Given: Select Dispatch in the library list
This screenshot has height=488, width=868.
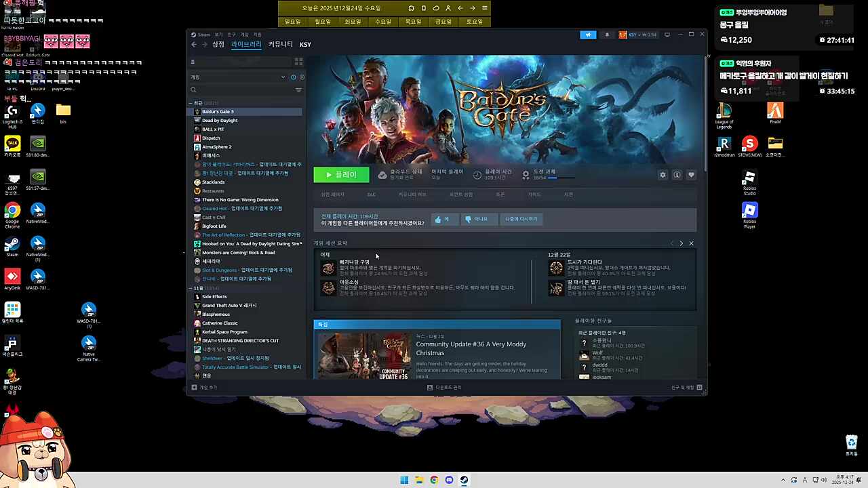Looking at the screenshot, I should pyautogui.click(x=211, y=138).
